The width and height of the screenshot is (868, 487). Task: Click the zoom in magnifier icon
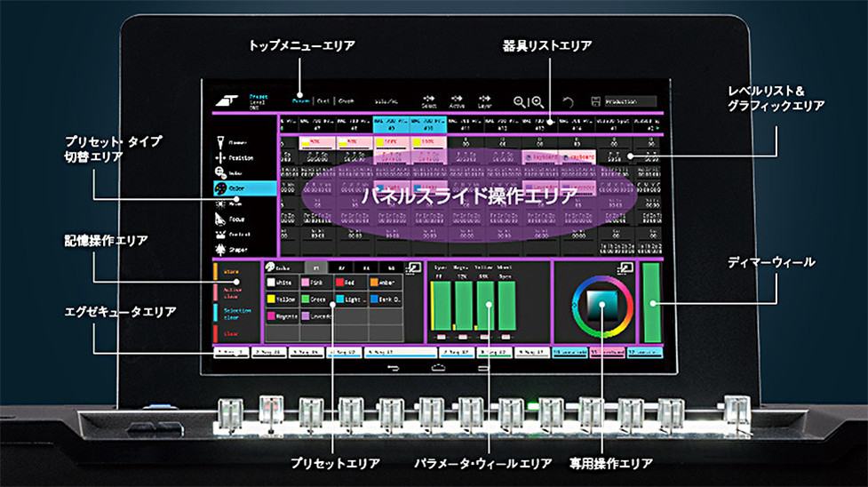538,102
